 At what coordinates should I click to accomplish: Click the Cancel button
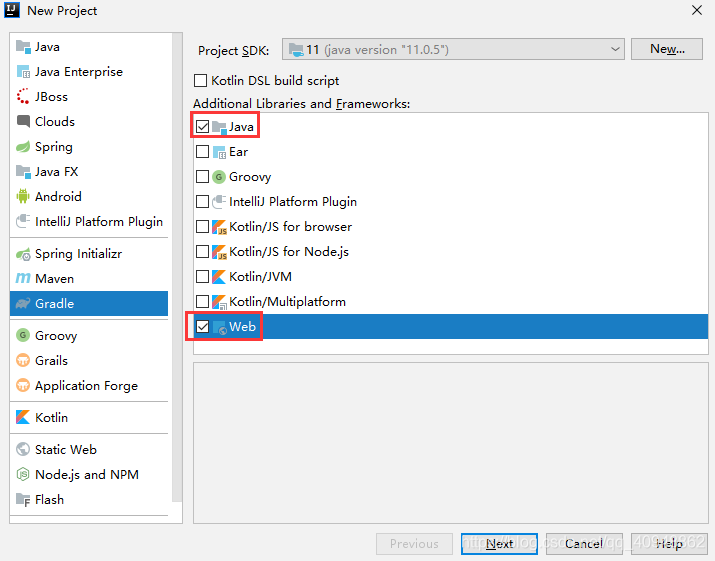click(584, 544)
